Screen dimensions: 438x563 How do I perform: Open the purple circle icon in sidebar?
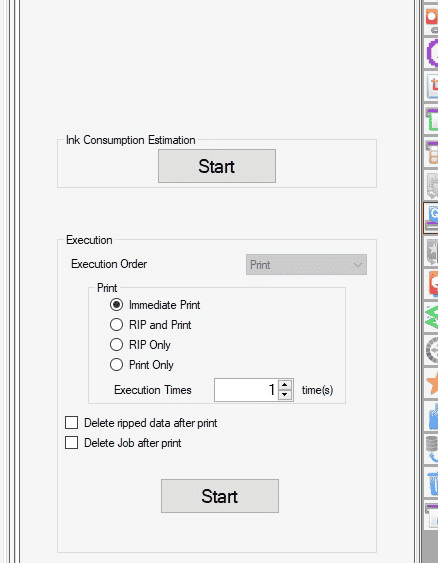(432, 53)
